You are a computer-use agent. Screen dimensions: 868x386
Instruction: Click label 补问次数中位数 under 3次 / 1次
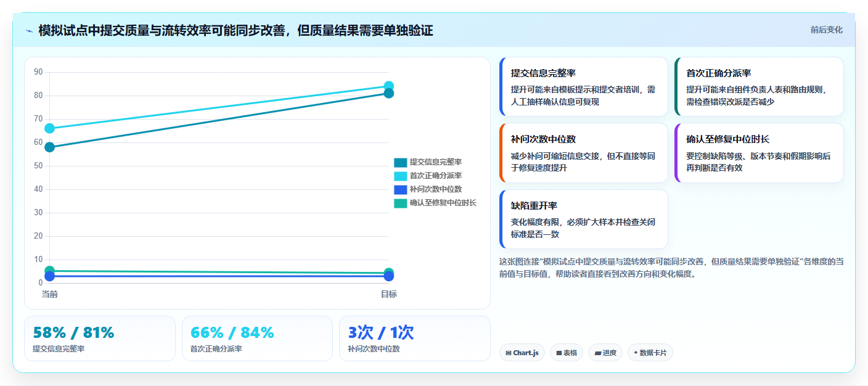pyautogui.click(x=374, y=349)
